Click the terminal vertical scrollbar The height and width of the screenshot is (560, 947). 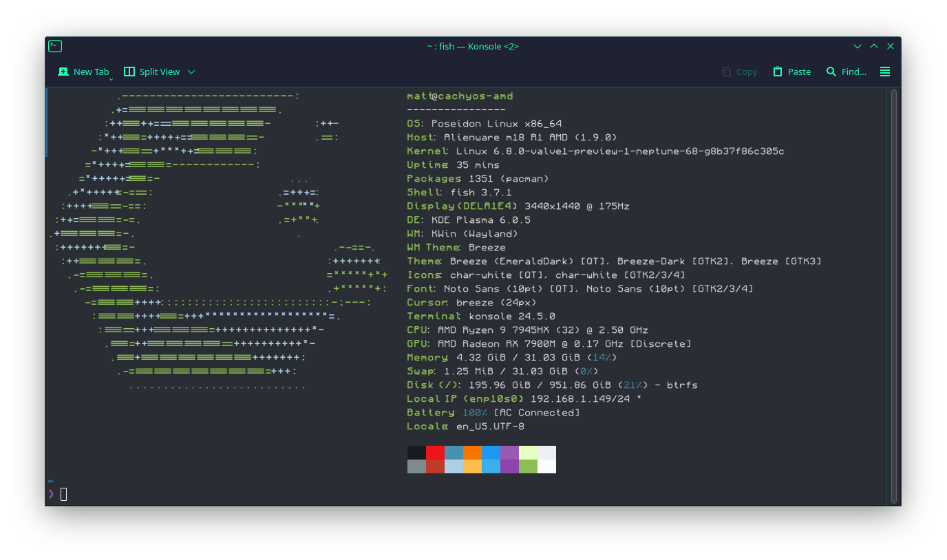pos(894,296)
